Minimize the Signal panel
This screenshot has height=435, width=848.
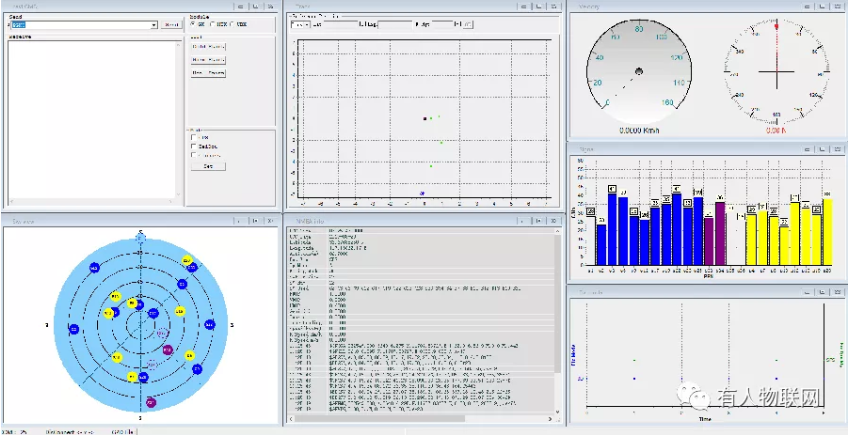coord(807,149)
